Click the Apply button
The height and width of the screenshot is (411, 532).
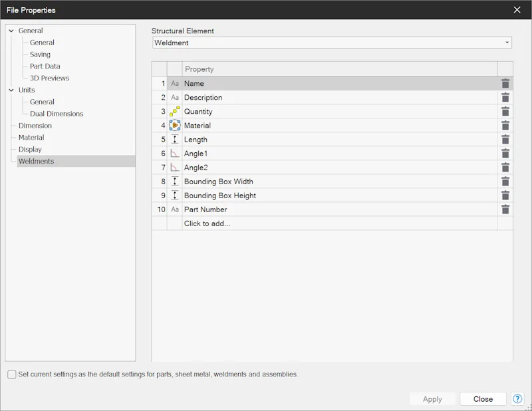432,399
